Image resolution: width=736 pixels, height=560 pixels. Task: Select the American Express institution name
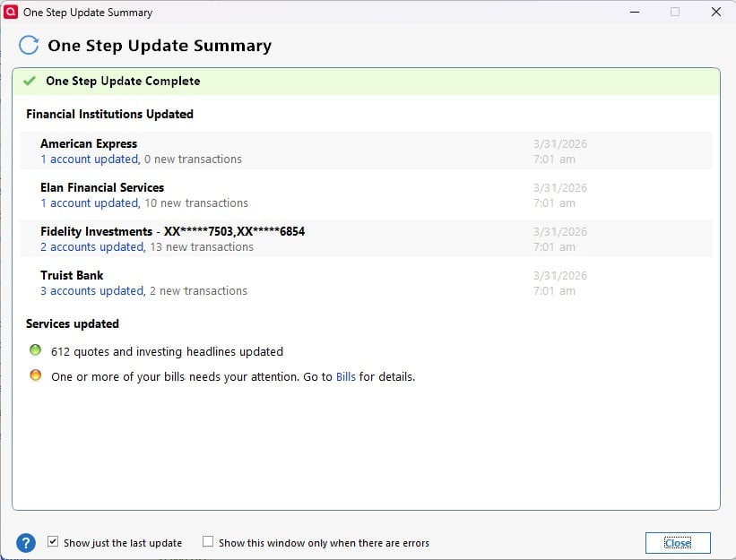tap(89, 143)
